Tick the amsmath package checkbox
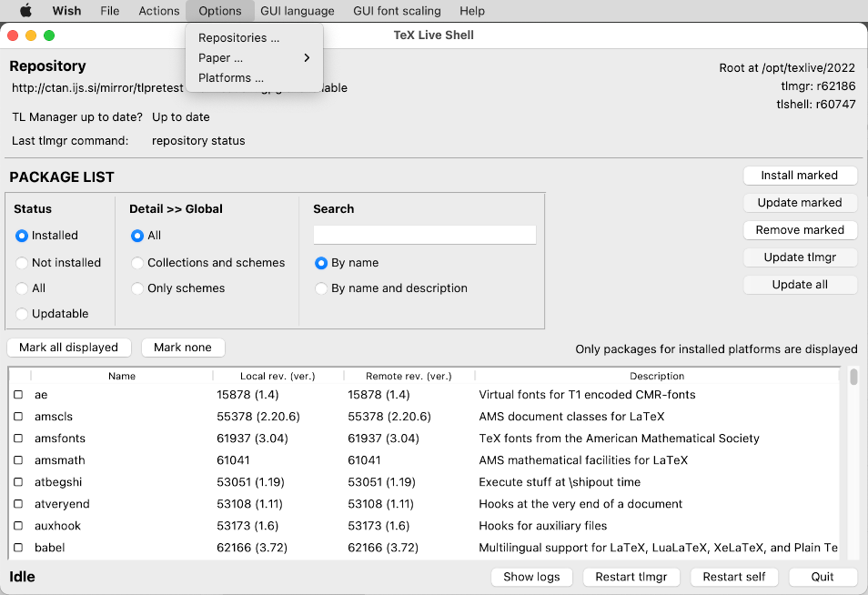This screenshot has height=595, width=868. tap(18, 460)
